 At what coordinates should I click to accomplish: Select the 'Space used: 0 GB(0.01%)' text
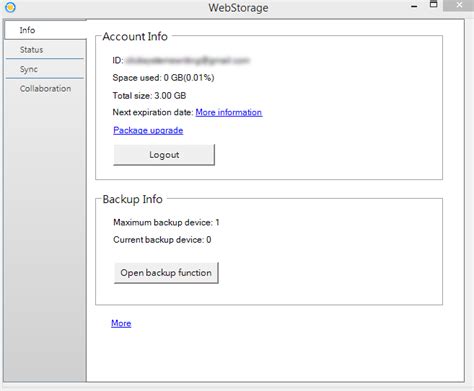pyautogui.click(x=163, y=78)
